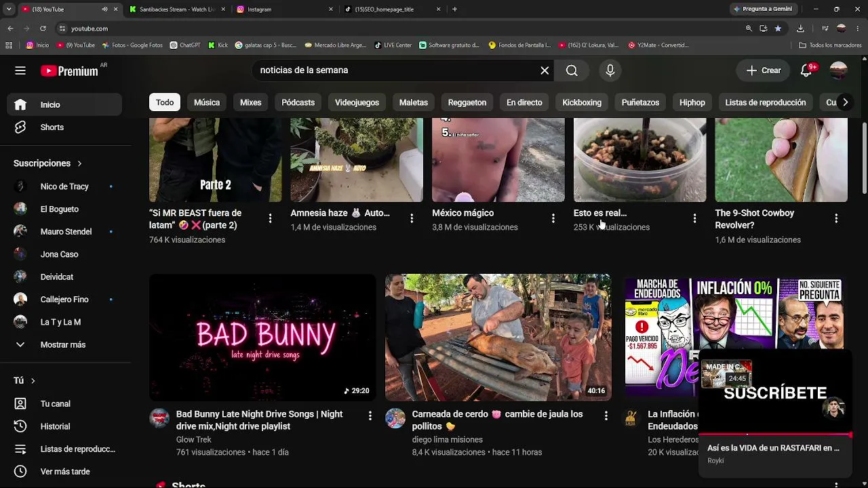Open the Carneada de cerdo video thumbnail
Screen dimensions: 868x488
tap(498, 338)
